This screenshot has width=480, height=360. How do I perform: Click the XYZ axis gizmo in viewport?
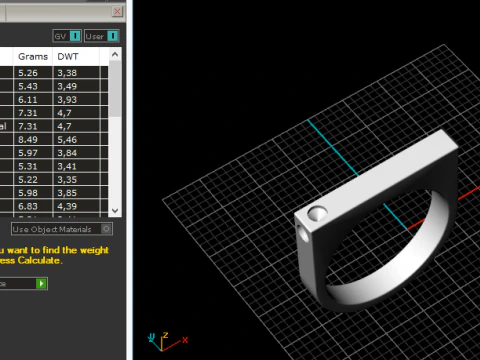pyautogui.click(x=168, y=342)
